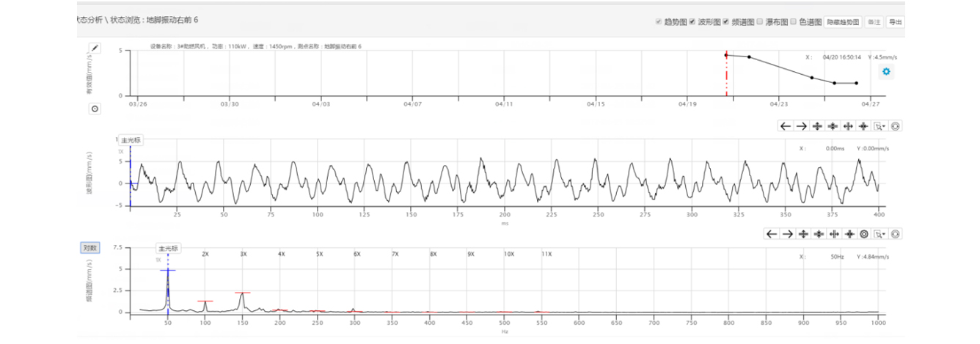Click the pencil edit icon beside trend chart
Image resolution: width=980 pixels, height=344 pixels.
click(95, 48)
